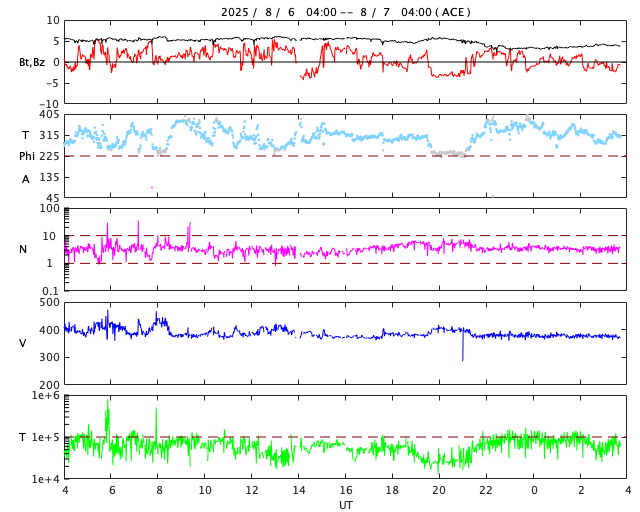Click the "1e+4" temperature tick label

tap(46, 479)
